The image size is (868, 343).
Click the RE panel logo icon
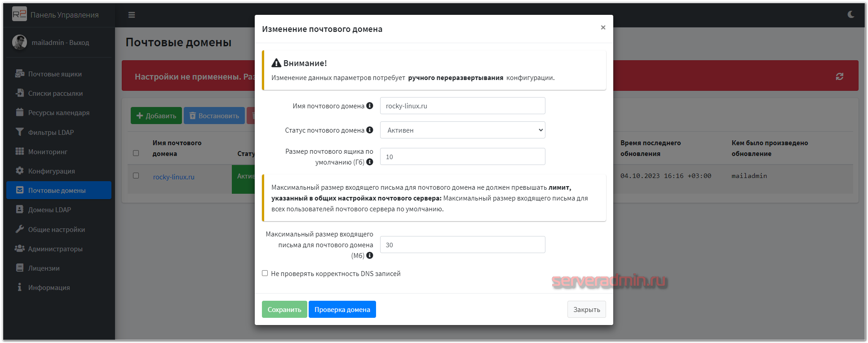pos(19,14)
